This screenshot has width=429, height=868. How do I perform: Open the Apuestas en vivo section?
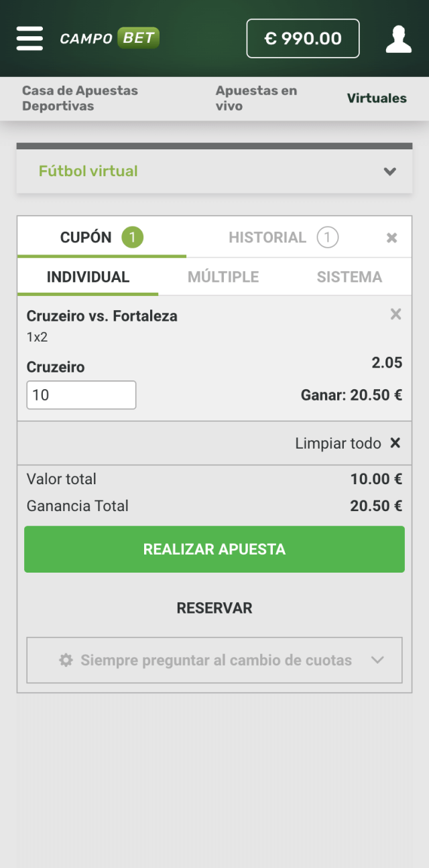click(256, 98)
